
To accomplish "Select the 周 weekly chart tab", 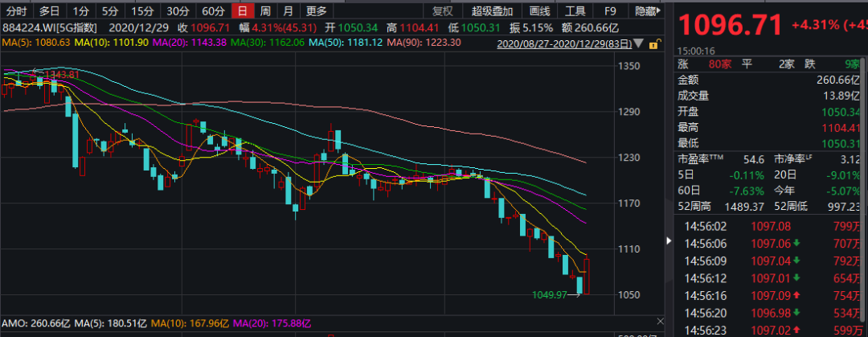I will 264,11.
